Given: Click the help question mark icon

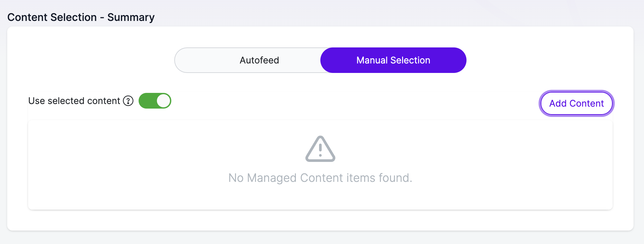Looking at the screenshot, I should tap(128, 101).
